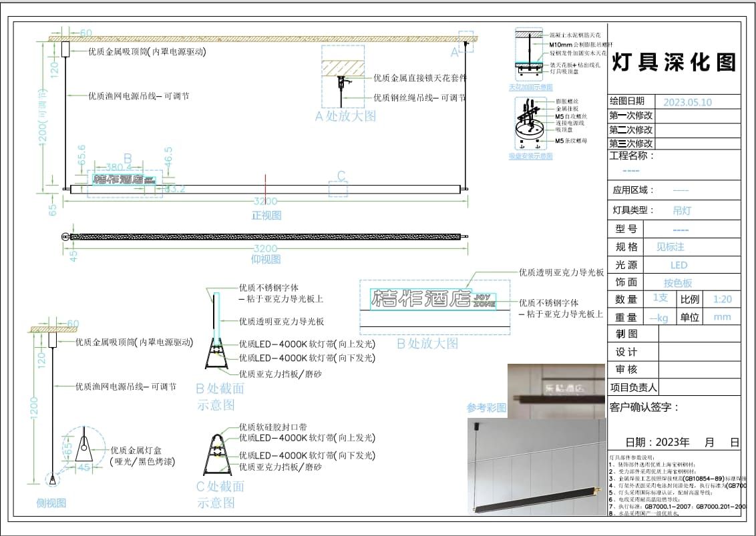The image size is (756, 536).
Task: Click the 1:20 scale value cell
Action: pos(722,299)
